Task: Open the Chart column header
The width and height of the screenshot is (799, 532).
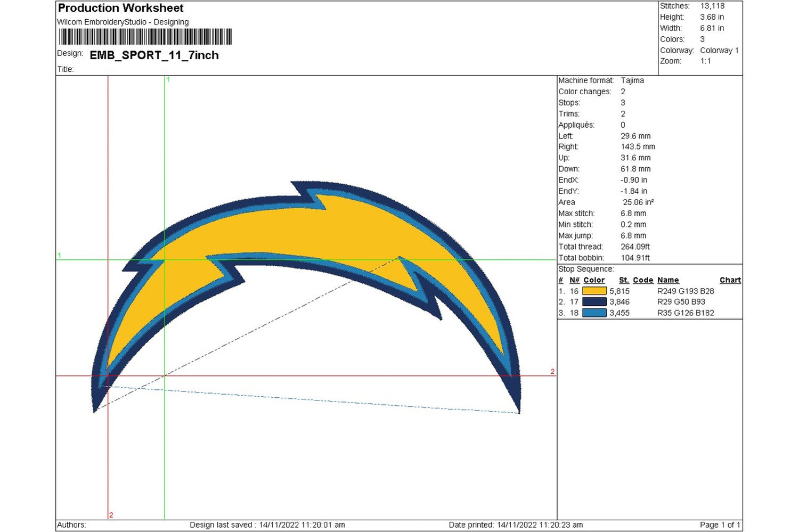Action: coord(730,280)
